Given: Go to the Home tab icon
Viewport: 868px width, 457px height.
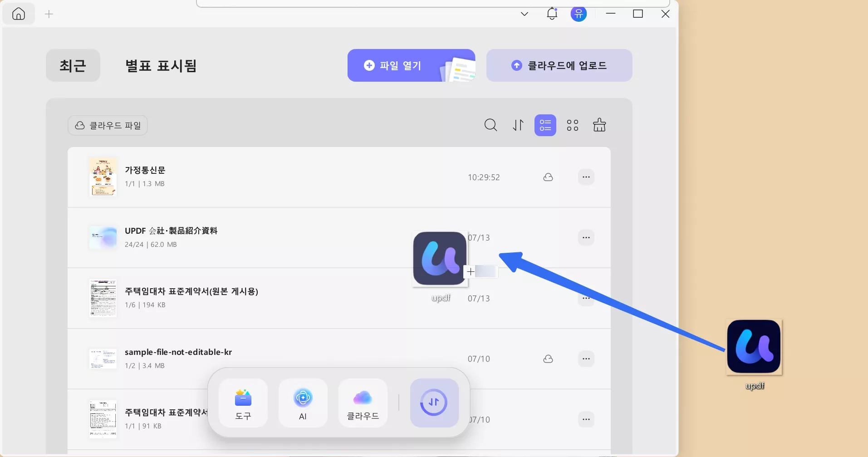Looking at the screenshot, I should click(19, 14).
